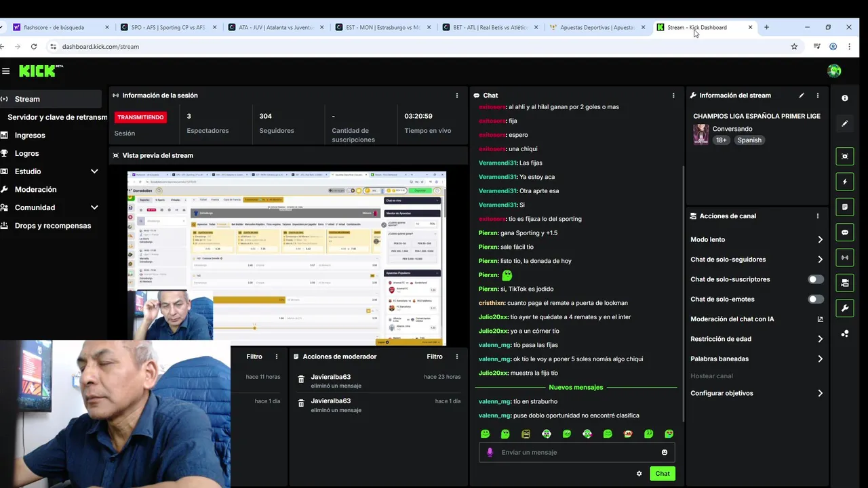Open the hamburger menu beside the Kick logo
The image size is (868, 488).
tap(5, 71)
